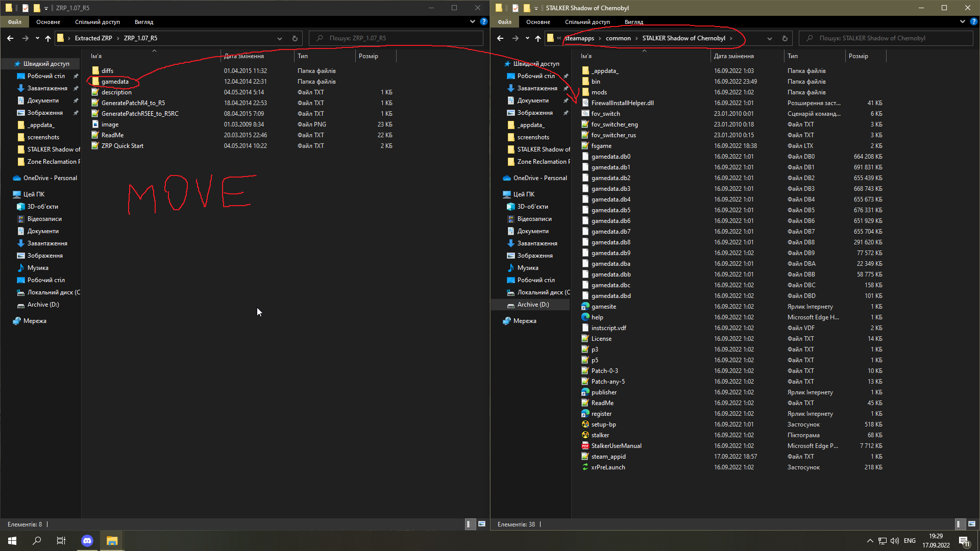Select the gamedata folder in ZRP window
980x551 pixels.
(115, 82)
